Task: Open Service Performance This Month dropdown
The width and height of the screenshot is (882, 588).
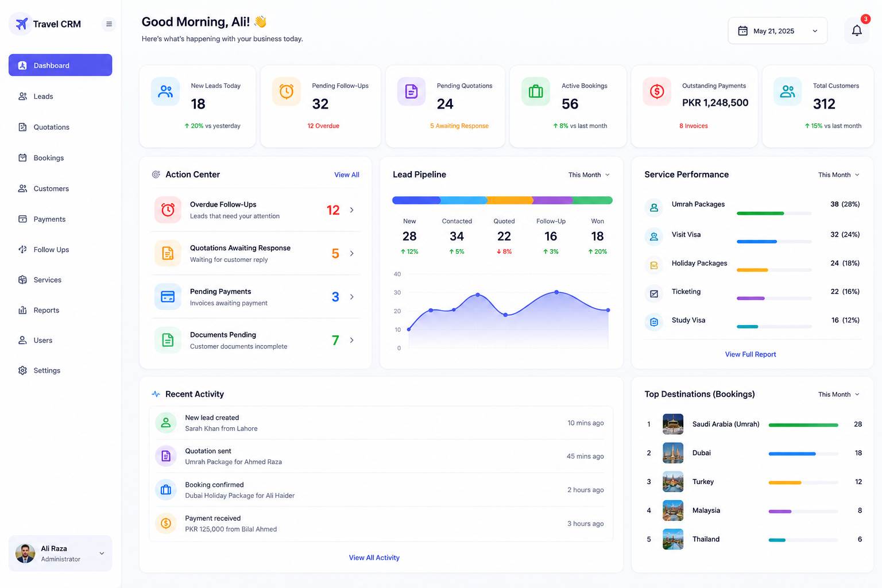Action: (x=839, y=175)
